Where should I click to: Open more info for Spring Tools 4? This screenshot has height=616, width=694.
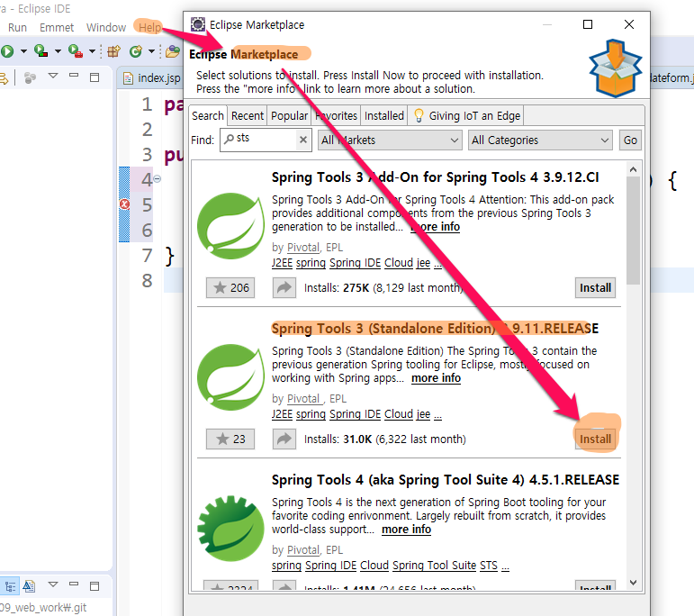(406, 530)
